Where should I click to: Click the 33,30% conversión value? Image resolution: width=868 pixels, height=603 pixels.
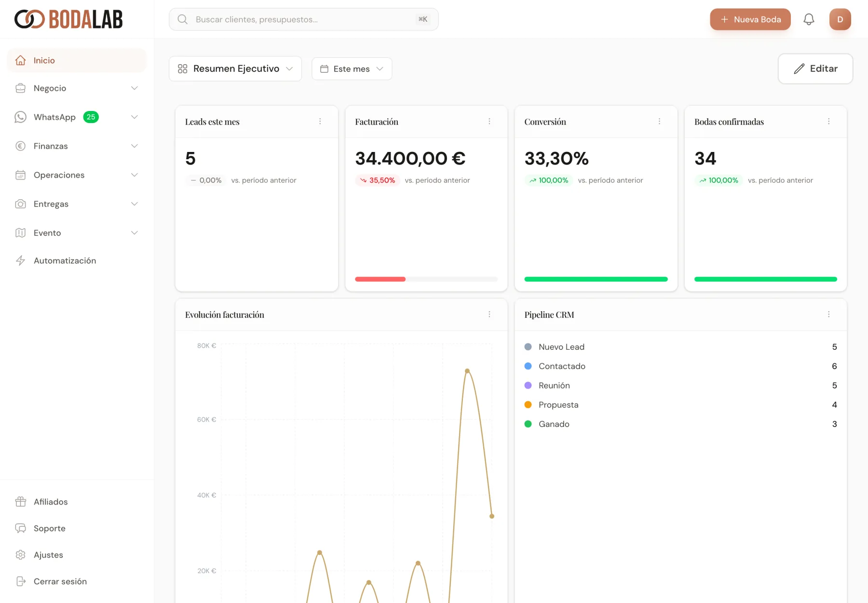point(556,158)
